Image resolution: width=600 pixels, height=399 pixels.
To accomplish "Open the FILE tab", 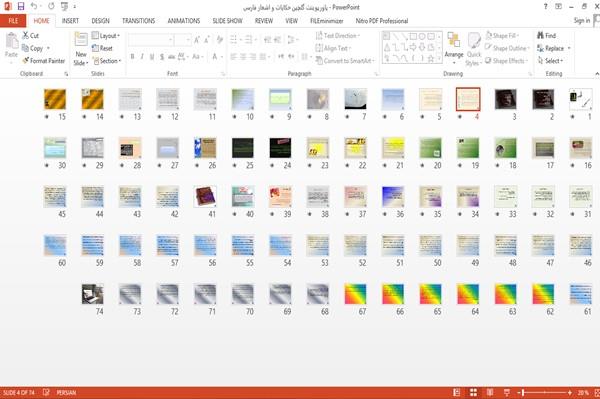I will (x=13, y=21).
